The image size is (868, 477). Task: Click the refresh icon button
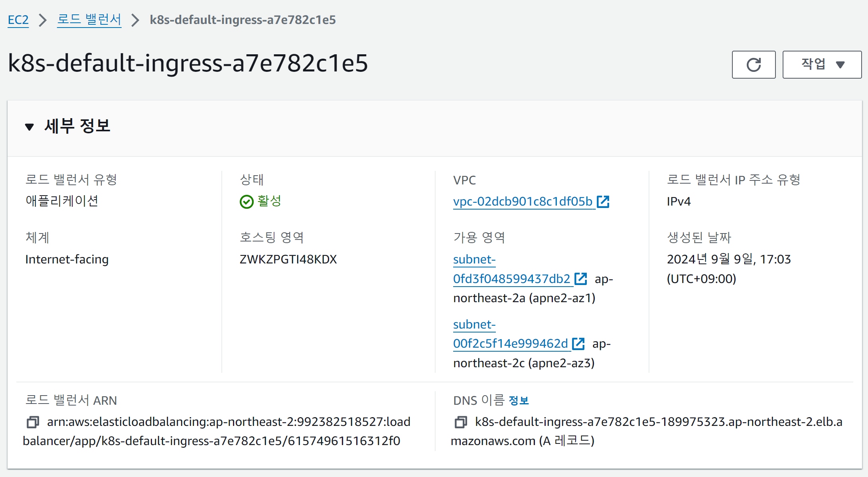pyautogui.click(x=753, y=65)
